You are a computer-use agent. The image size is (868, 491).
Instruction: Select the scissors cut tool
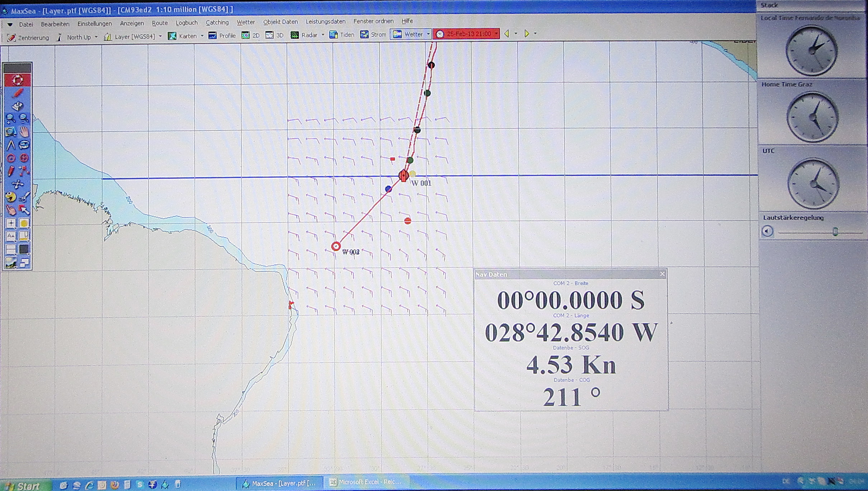[x=24, y=197]
